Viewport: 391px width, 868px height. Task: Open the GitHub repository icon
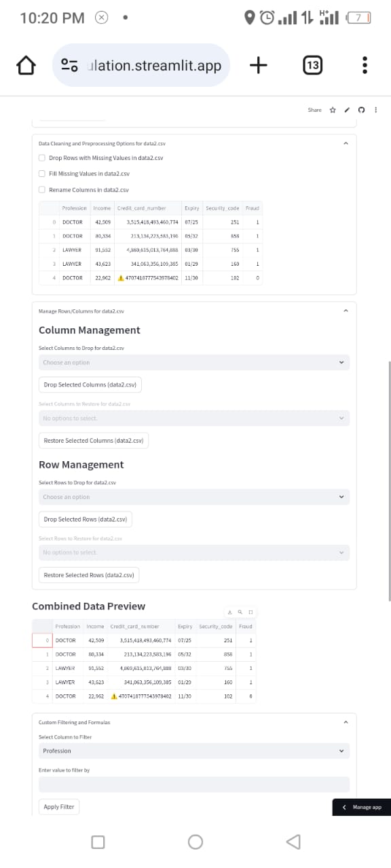pyautogui.click(x=361, y=110)
